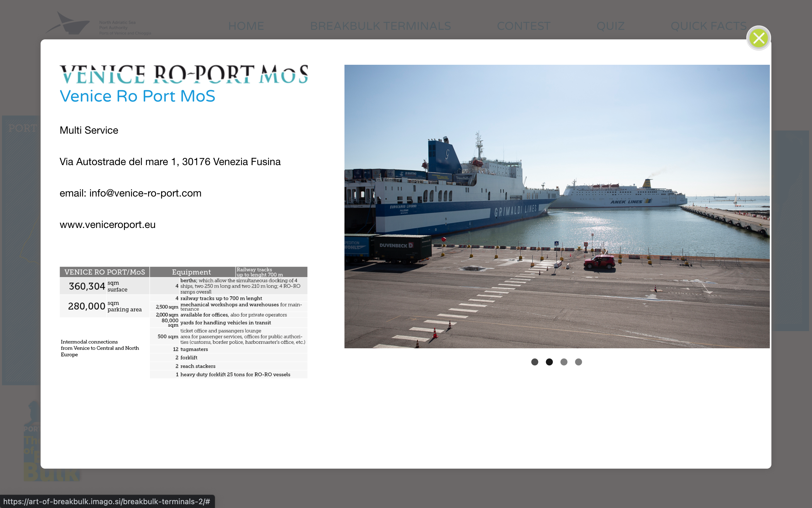
Task: Open the CONTEST menu item
Action: point(523,26)
